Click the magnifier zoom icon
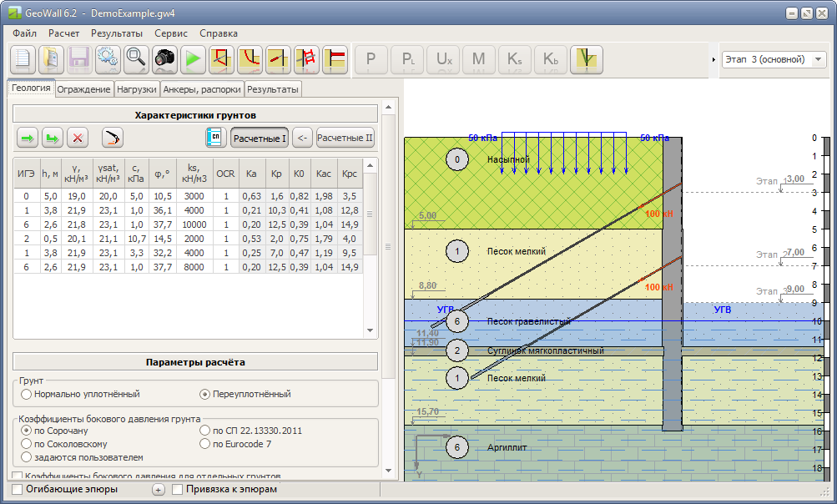 (x=136, y=58)
